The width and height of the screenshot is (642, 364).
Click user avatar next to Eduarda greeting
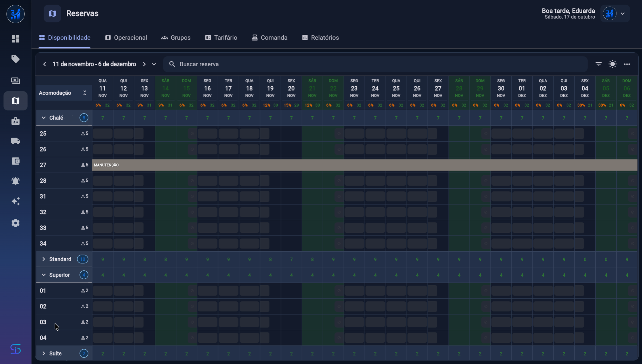tap(609, 14)
